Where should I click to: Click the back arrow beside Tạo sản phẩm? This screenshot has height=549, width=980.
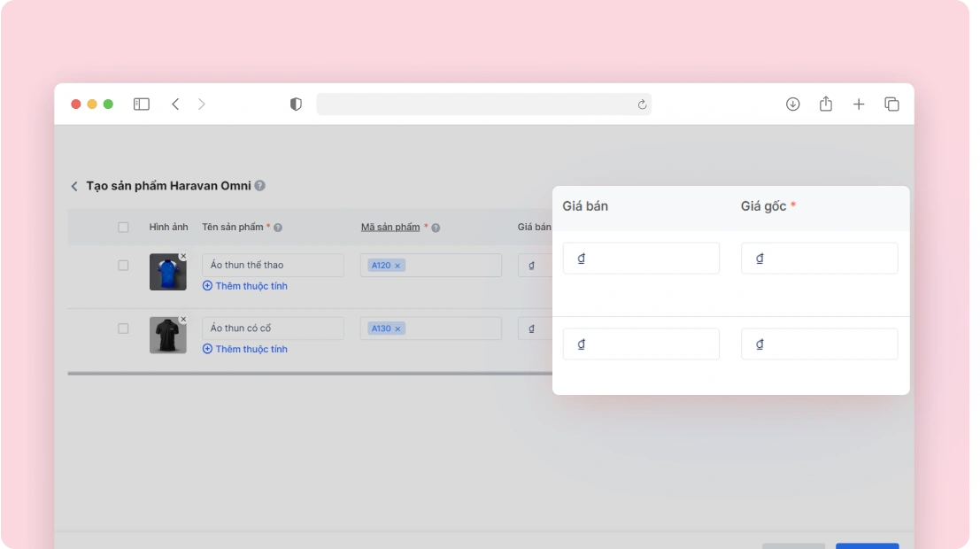click(74, 187)
